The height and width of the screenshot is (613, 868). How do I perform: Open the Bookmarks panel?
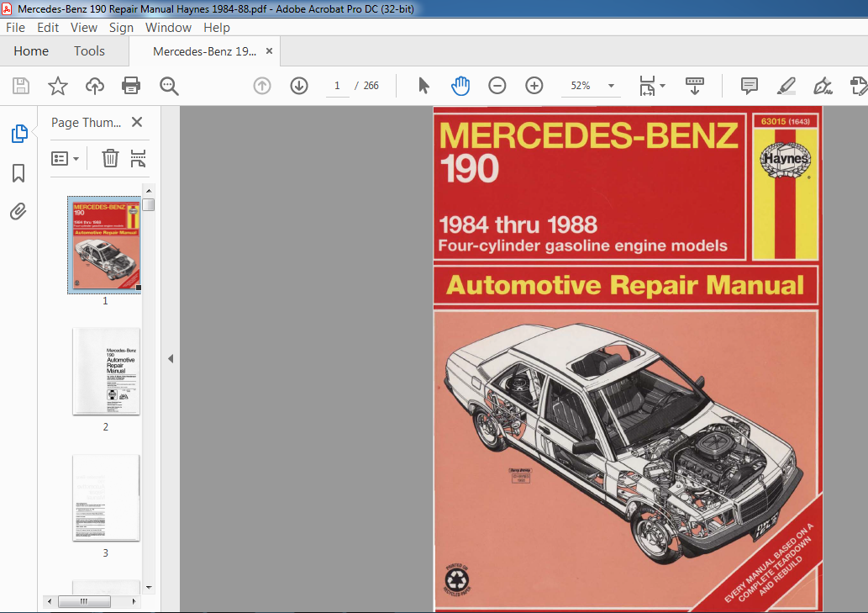tap(18, 172)
